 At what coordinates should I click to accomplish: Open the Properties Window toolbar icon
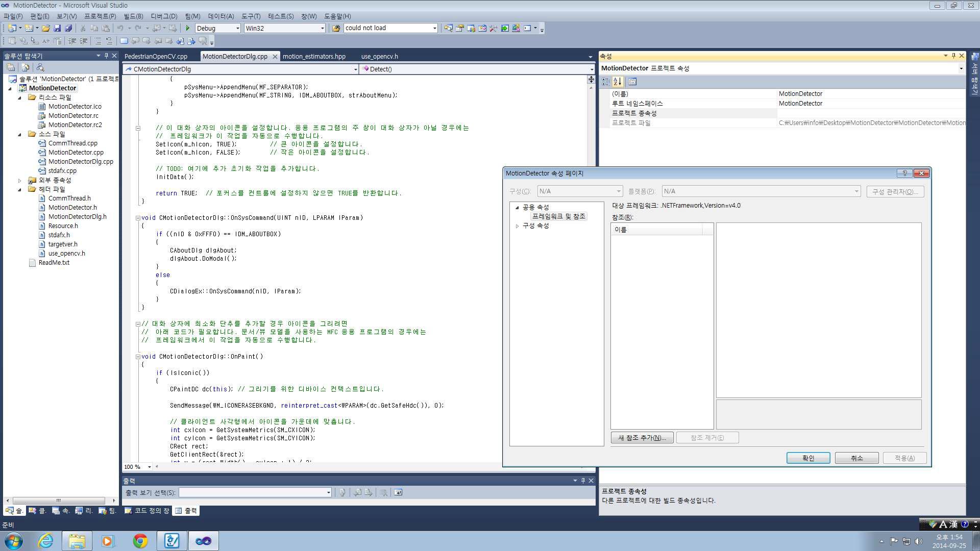459,29
